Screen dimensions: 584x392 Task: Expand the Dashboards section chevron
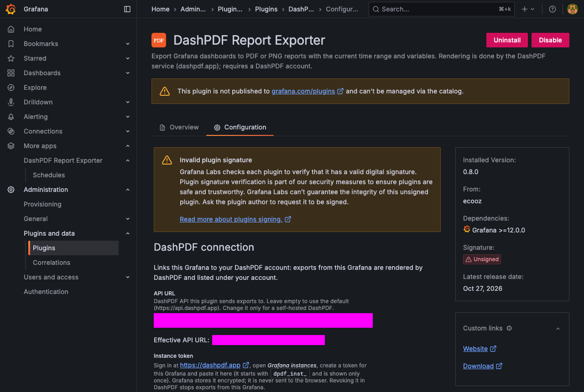(x=128, y=73)
